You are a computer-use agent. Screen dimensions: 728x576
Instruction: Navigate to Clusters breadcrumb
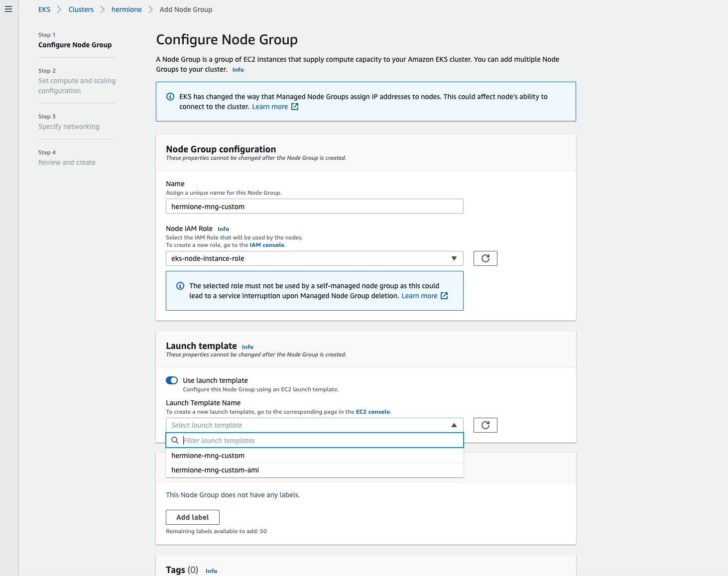coord(81,9)
